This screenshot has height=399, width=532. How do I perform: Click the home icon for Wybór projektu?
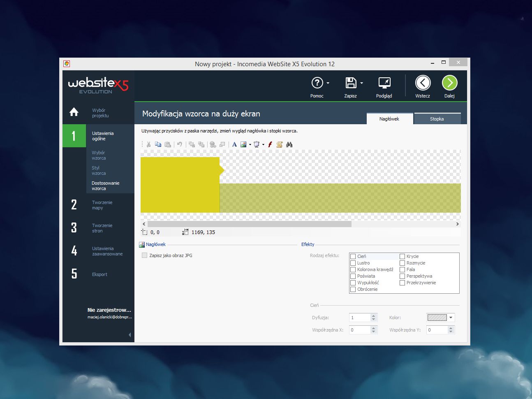click(x=74, y=112)
